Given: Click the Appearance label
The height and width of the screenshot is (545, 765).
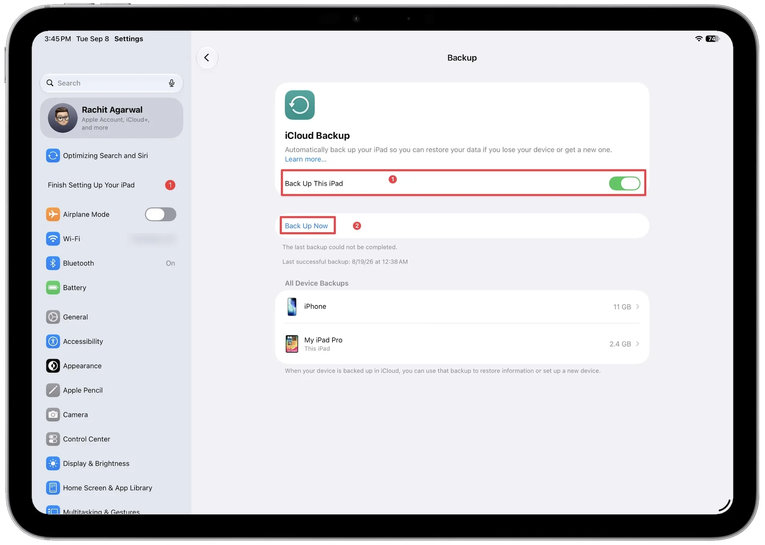Looking at the screenshot, I should [x=82, y=366].
